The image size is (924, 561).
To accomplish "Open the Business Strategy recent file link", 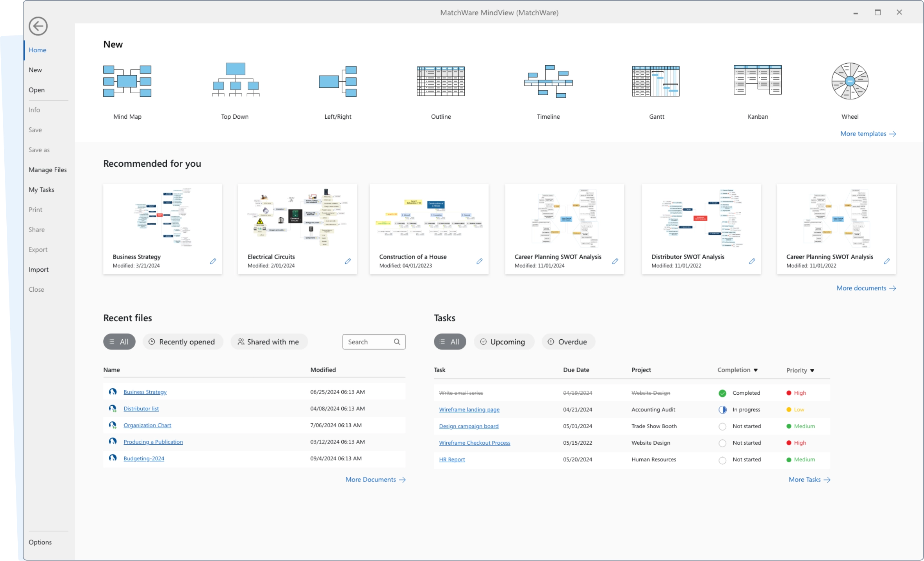I will pyautogui.click(x=145, y=392).
